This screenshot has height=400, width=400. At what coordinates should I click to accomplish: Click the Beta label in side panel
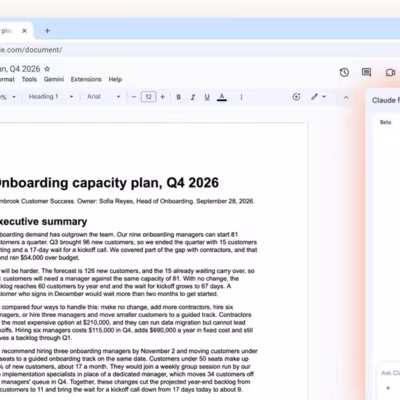pos(385,122)
